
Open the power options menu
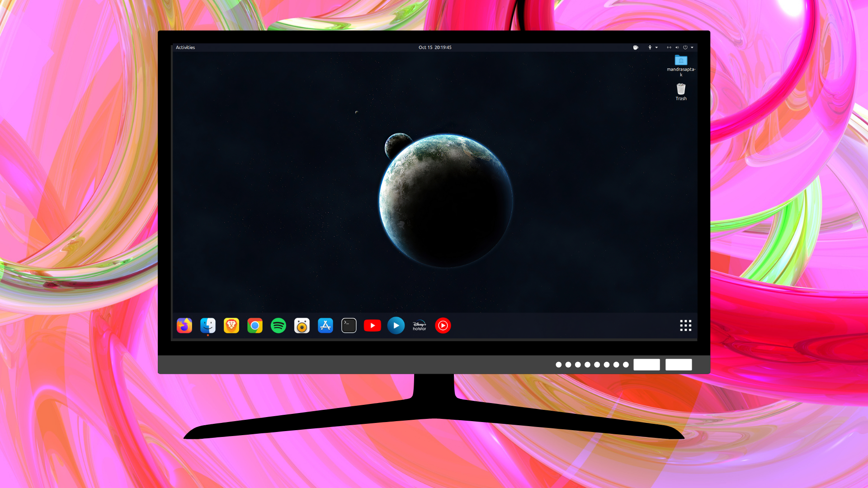(685, 47)
